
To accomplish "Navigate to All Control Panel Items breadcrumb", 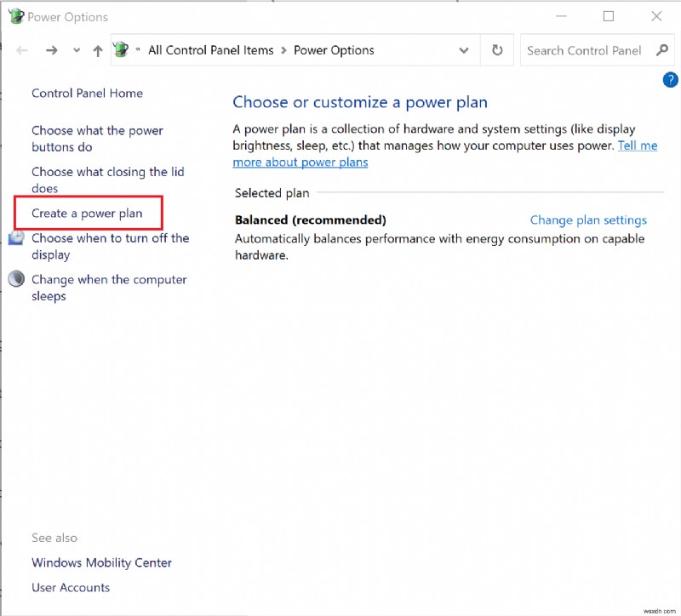I will 210,50.
